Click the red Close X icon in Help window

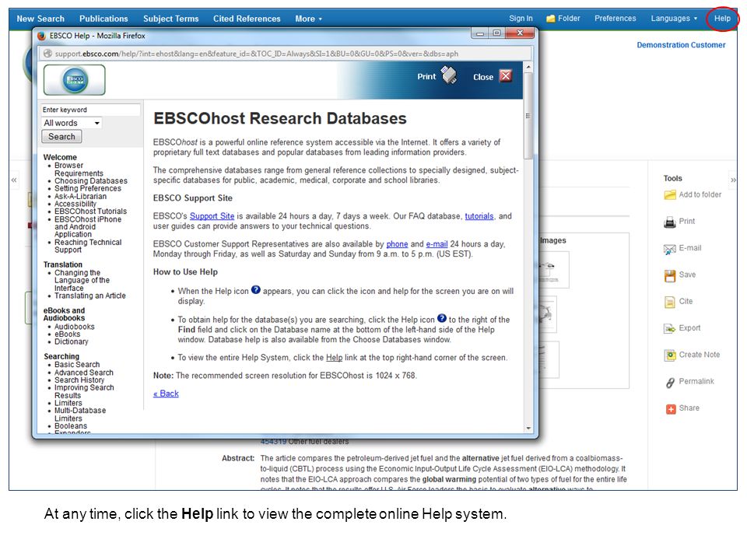506,75
